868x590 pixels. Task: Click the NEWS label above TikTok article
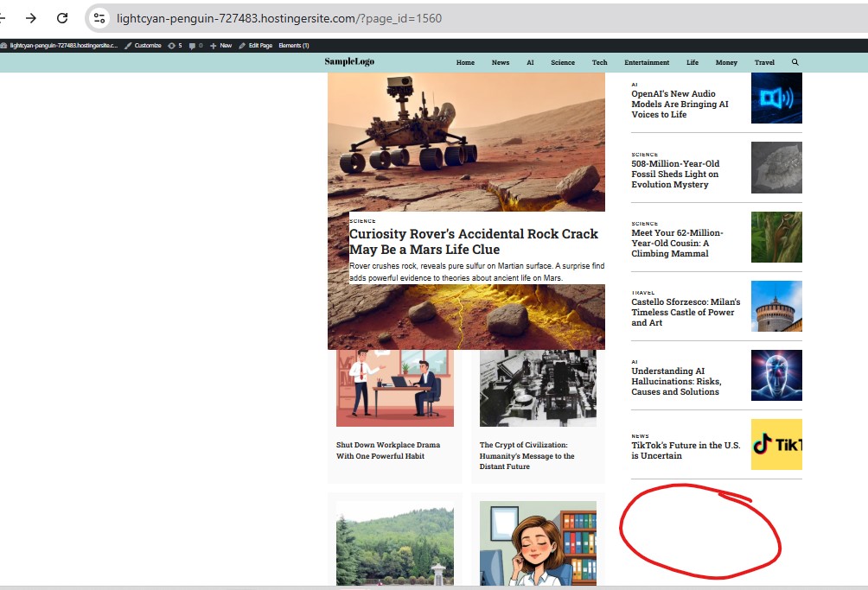coord(641,436)
